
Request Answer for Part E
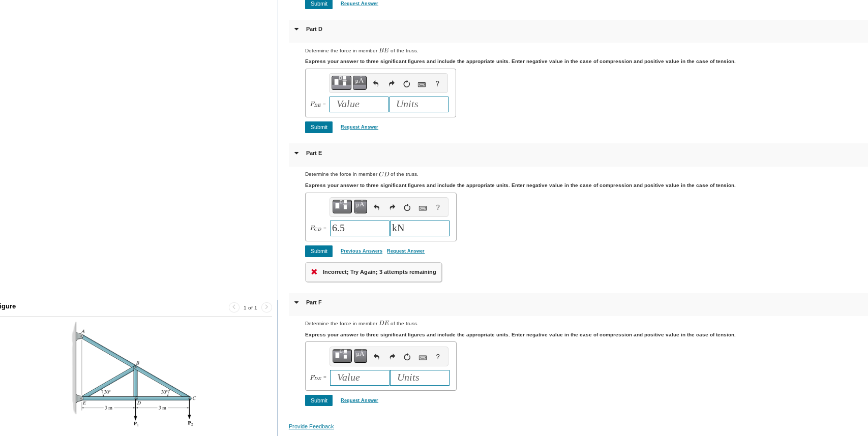click(x=406, y=251)
